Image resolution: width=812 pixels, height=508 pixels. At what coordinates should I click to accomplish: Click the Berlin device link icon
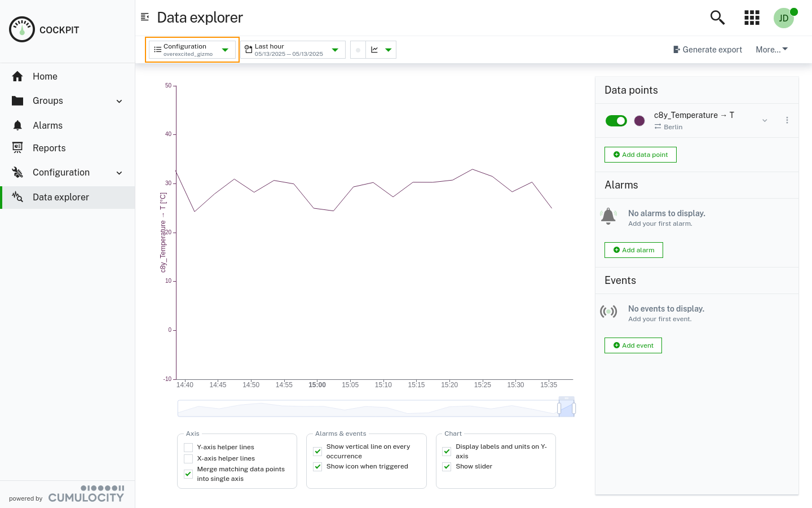657,127
